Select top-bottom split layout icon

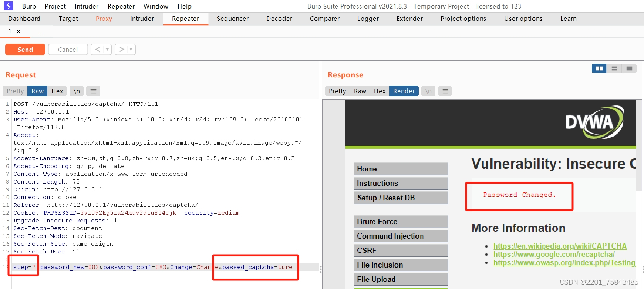(x=614, y=68)
